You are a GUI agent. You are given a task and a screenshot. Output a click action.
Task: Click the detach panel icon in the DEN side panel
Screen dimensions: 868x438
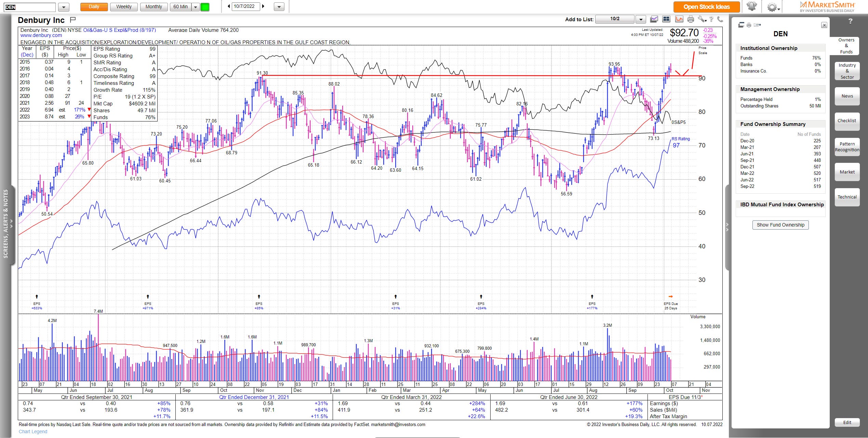pyautogui.click(x=741, y=25)
